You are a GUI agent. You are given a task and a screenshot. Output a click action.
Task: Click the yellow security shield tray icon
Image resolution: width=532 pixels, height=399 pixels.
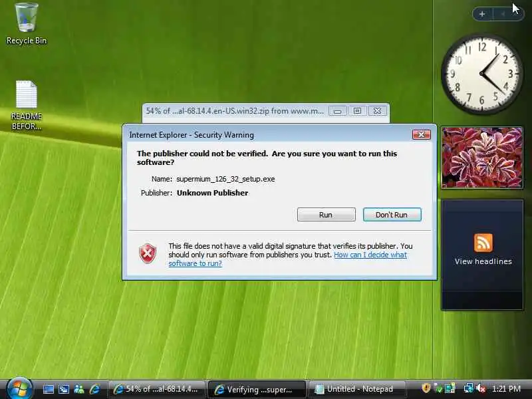coord(426,388)
